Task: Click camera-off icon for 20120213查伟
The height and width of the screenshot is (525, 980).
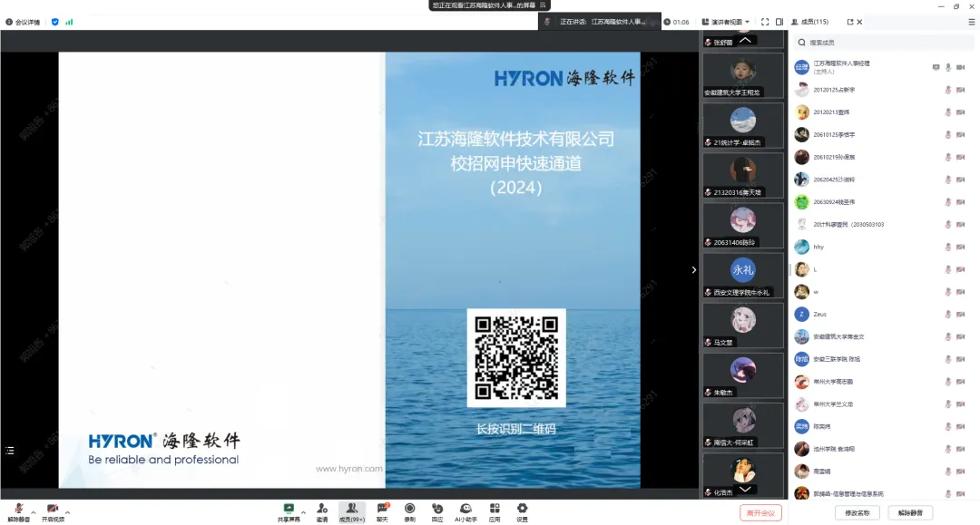Action: click(x=961, y=112)
